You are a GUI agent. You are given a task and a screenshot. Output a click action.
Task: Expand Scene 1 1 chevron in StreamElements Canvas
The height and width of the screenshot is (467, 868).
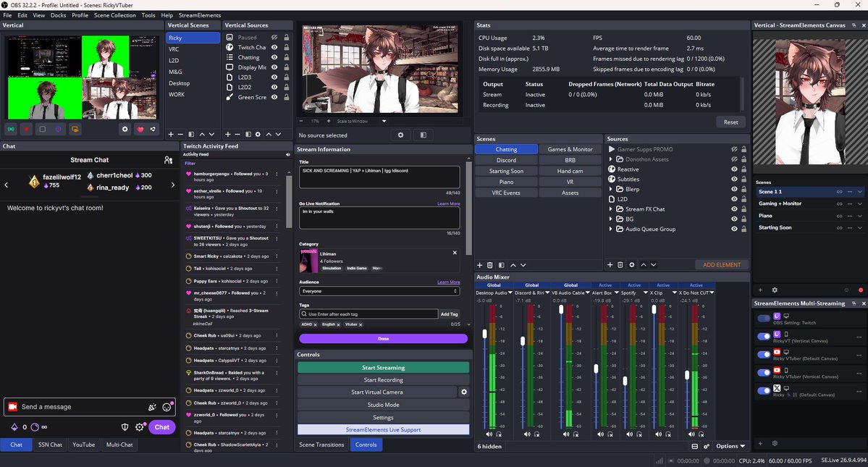tap(860, 191)
